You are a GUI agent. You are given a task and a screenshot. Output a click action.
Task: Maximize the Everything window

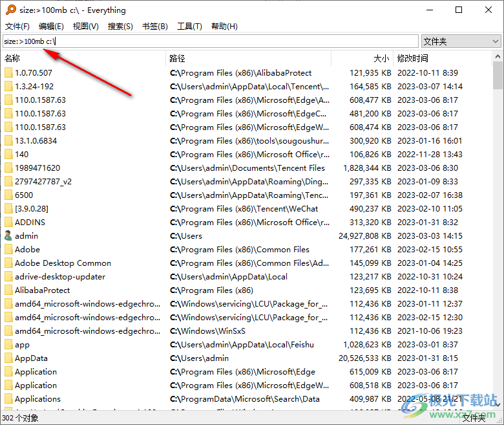coord(459,10)
